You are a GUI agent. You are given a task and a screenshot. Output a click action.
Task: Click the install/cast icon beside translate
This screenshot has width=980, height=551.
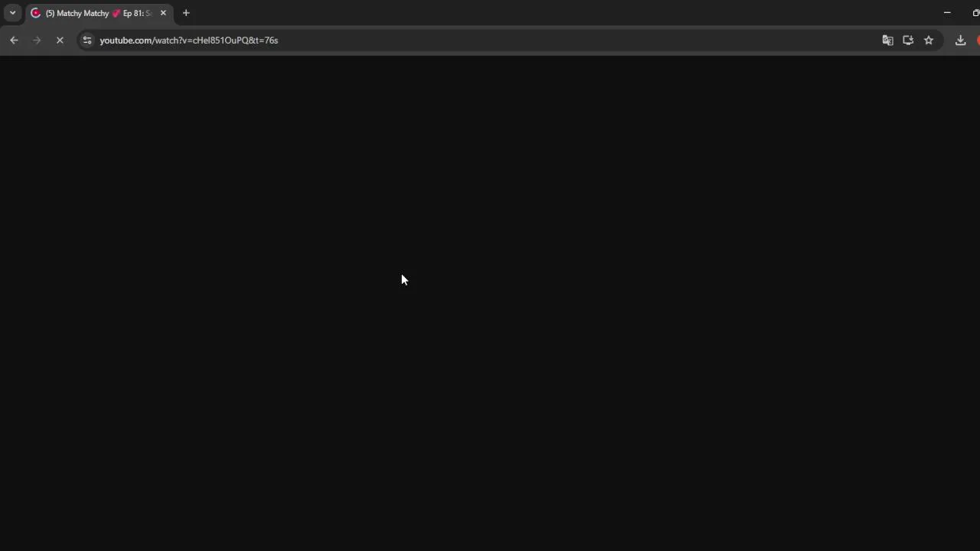(908, 40)
